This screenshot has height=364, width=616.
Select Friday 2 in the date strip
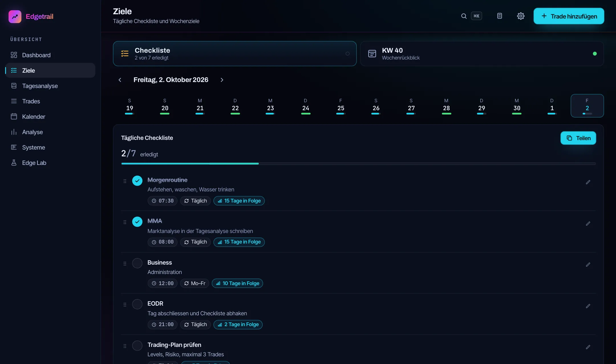coord(587,106)
